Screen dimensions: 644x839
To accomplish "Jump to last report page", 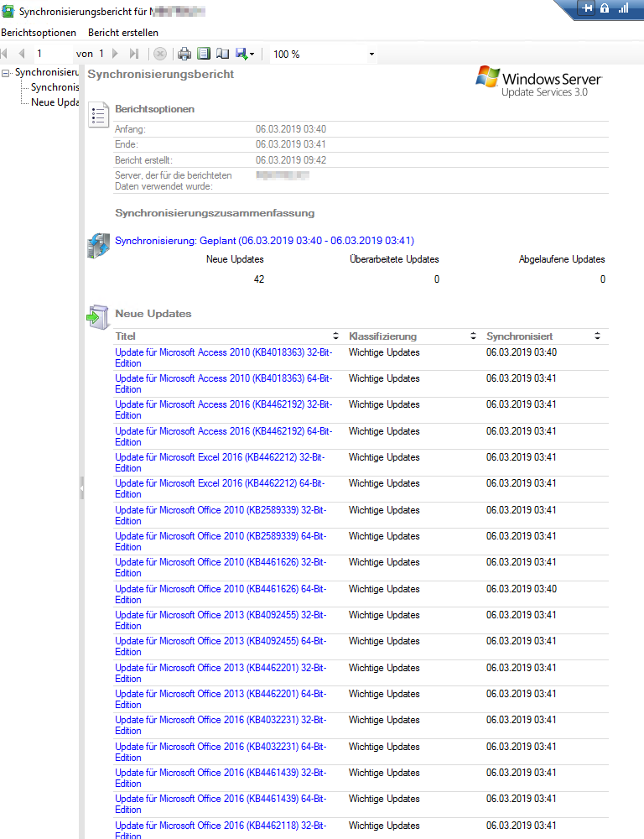I will tap(133, 54).
